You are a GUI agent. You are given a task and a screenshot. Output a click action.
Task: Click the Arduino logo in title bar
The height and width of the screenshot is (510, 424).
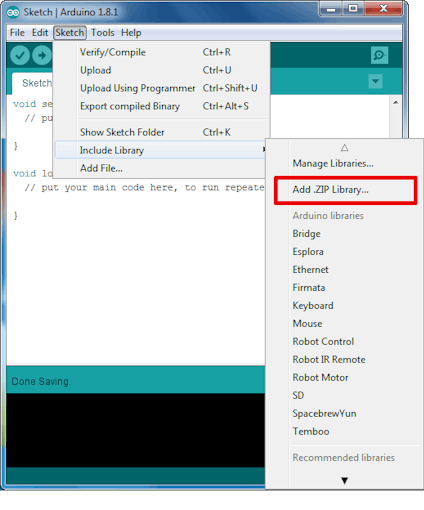click(x=13, y=13)
